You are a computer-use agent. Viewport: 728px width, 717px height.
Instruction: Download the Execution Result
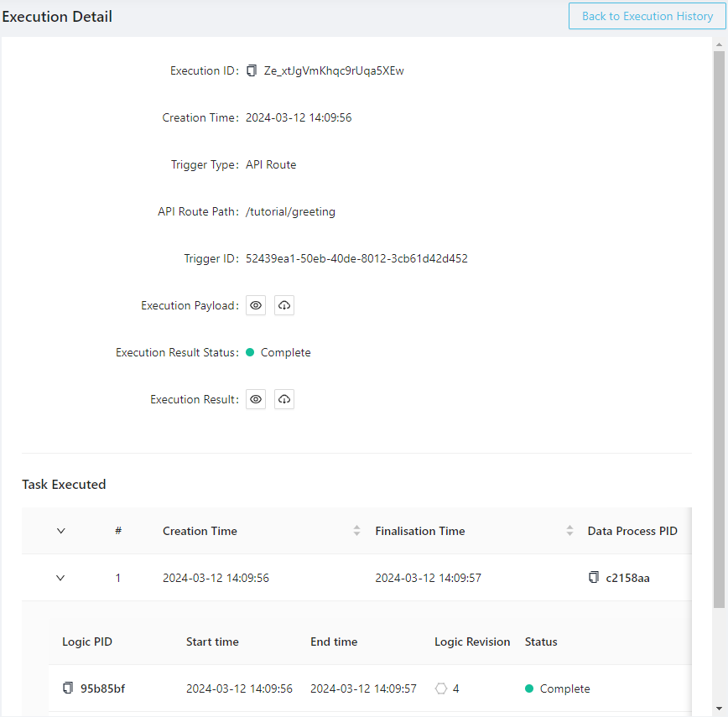(284, 400)
